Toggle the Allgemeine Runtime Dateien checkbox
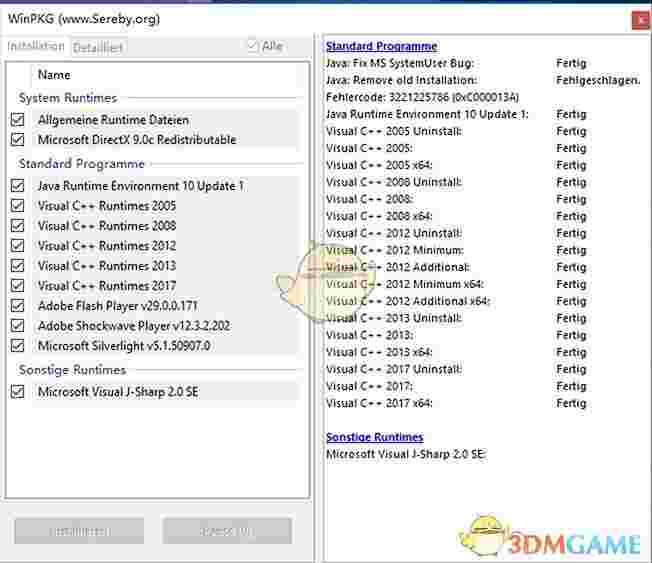 [17, 120]
